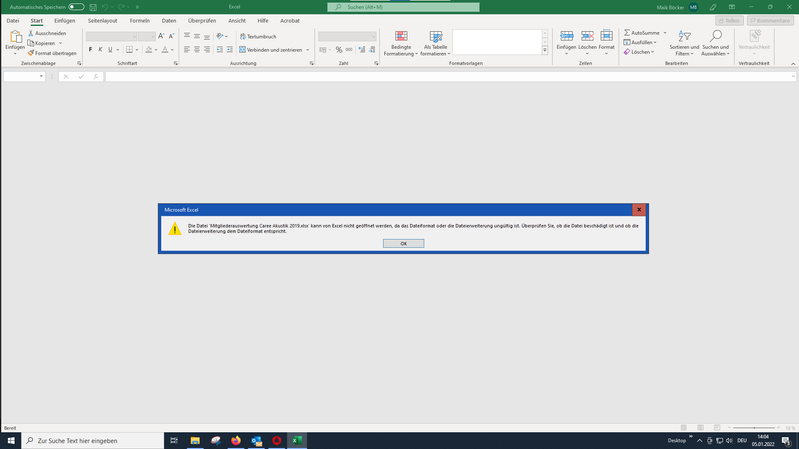Click the save icon in the title bar
Image resolution: width=799 pixels, height=449 pixels.
point(93,7)
